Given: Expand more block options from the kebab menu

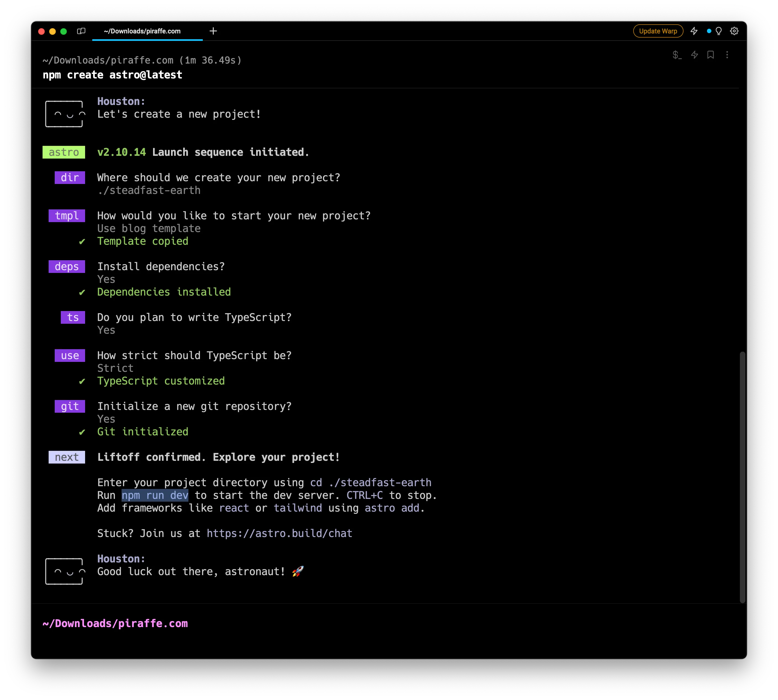Looking at the screenshot, I should pos(727,55).
